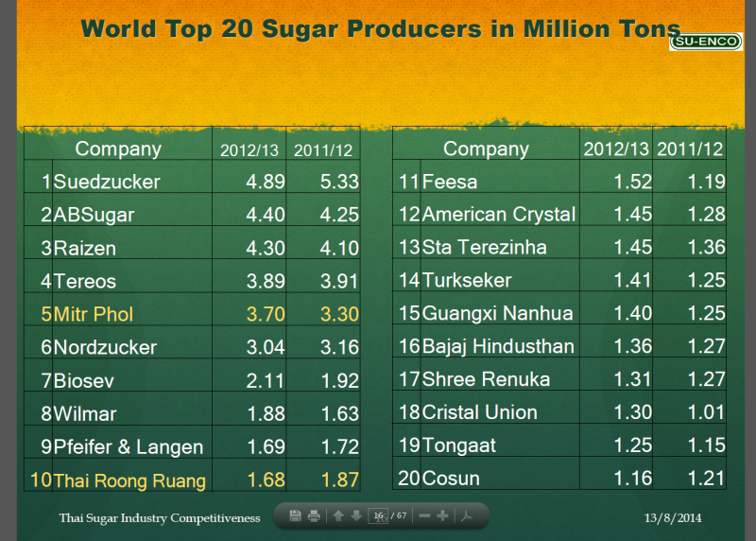Select Raizen's 2011/12 value 4.10
Viewport: 756px width, 541px height.
tap(339, 248)
